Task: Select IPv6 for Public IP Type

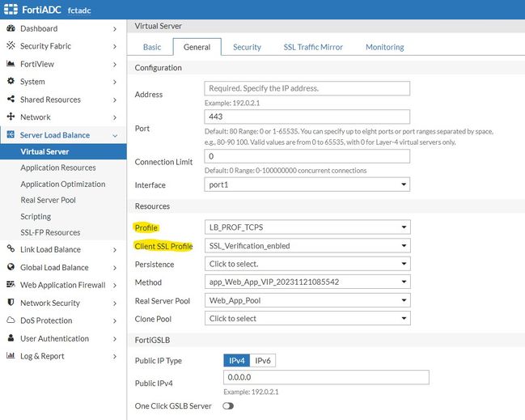Action: (x=263, y=360)
